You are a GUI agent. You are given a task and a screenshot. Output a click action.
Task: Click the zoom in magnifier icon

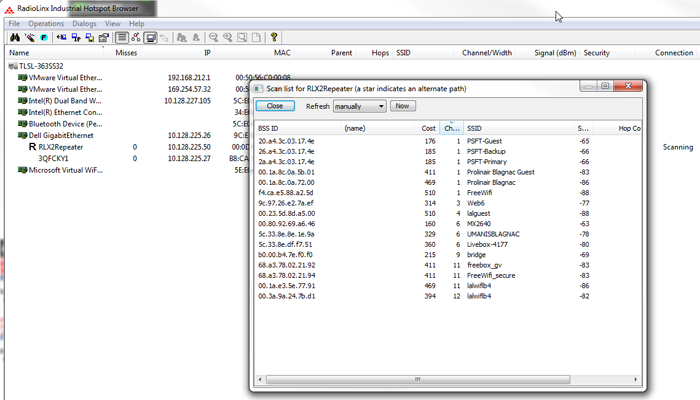coord(228,38)
